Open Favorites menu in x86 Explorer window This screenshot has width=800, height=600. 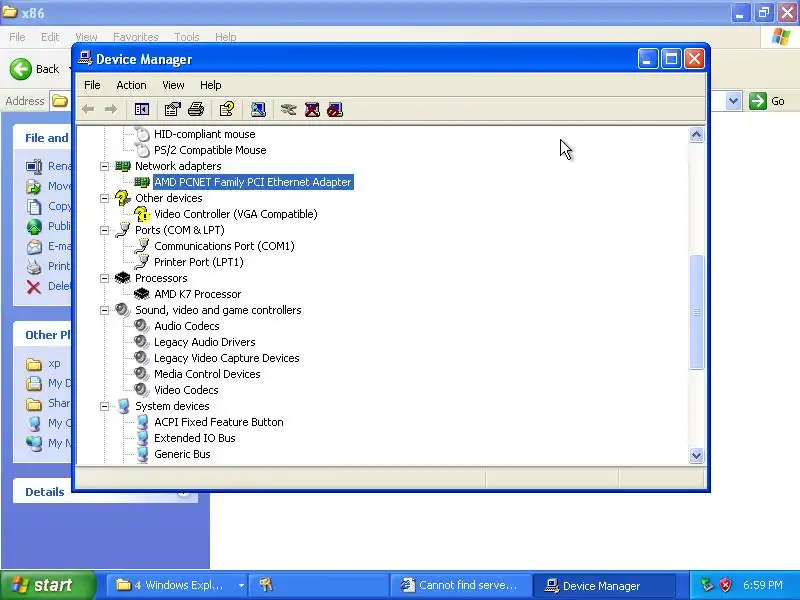point(136,37)
